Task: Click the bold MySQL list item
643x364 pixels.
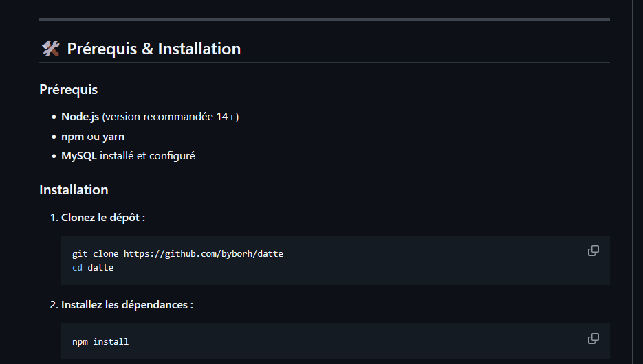Action: coord(79,156)
